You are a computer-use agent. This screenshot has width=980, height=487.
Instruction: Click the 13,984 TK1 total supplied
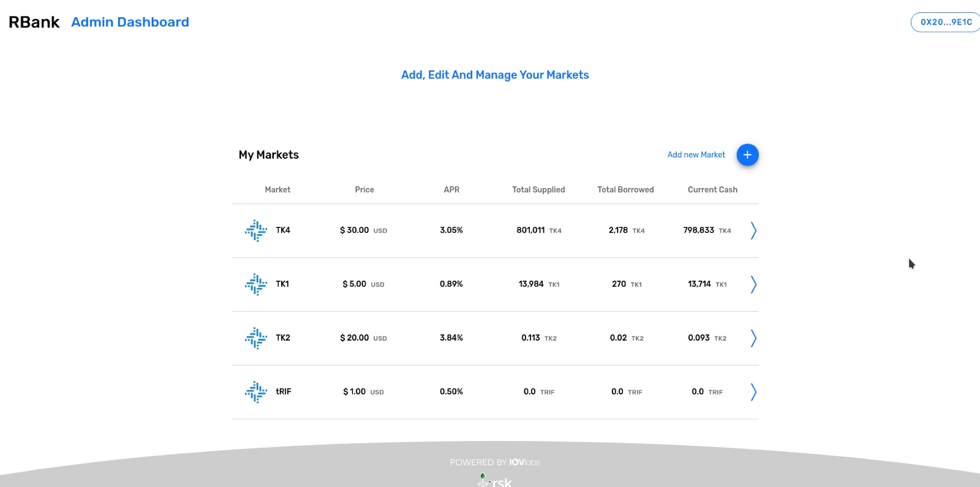(x=539, y=284)
